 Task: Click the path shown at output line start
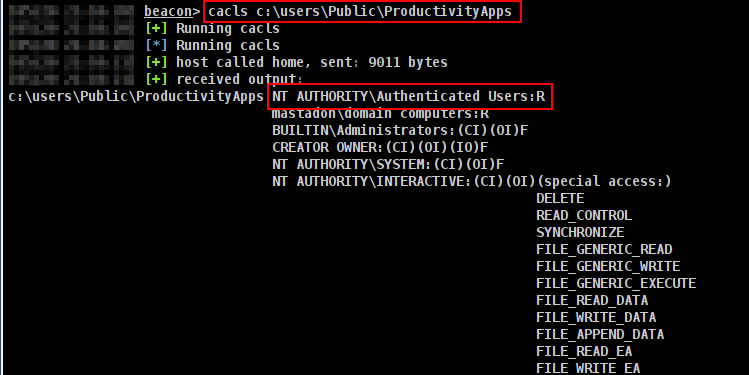[x=136, y=96]
